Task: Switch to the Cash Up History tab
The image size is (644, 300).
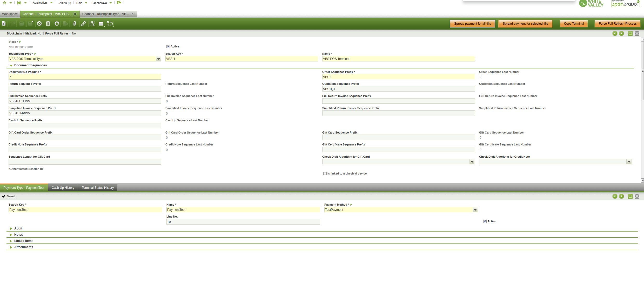Action: point(63,188)
